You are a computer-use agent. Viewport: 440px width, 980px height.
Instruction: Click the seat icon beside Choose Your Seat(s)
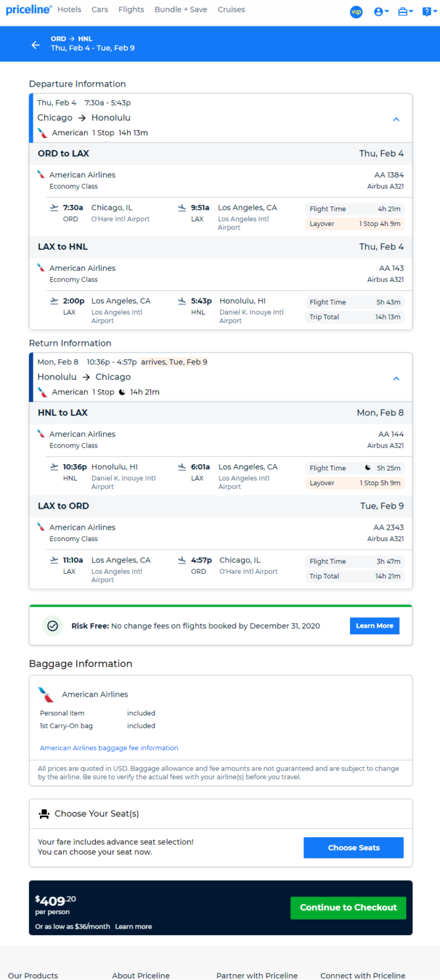tap(44, 814)
